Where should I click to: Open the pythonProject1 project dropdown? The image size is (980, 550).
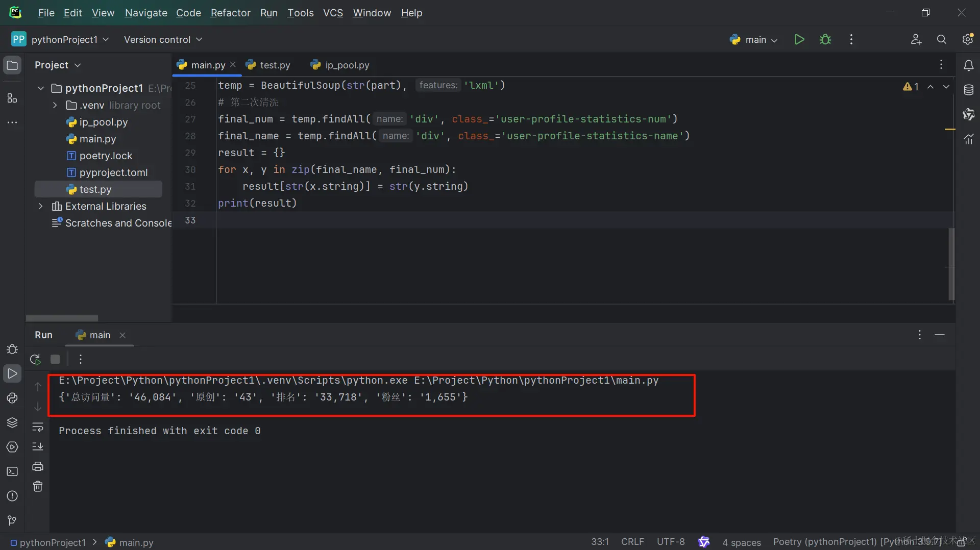pyautogui.click(x=60, y=40)
